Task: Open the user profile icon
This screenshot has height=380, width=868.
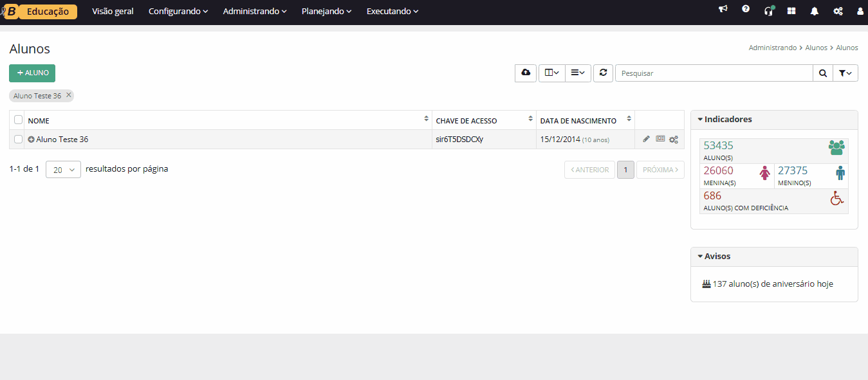Action: (860, 11)
